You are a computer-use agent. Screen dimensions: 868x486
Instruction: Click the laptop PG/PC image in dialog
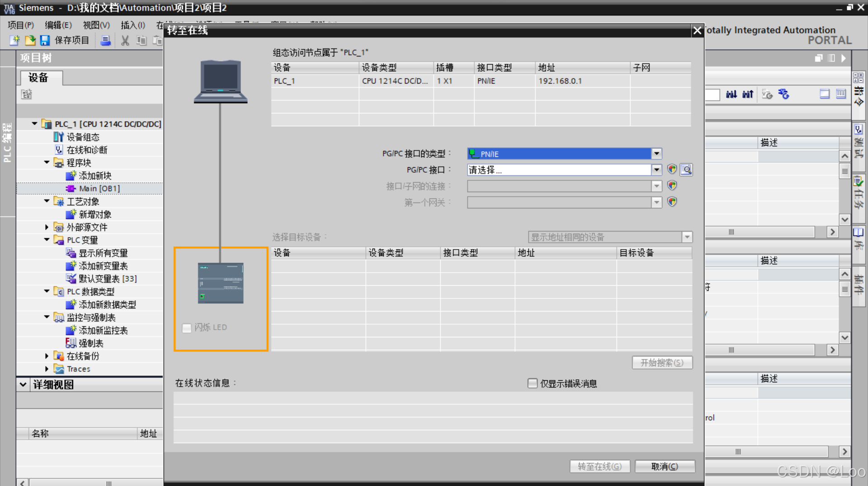coord(221,81)
